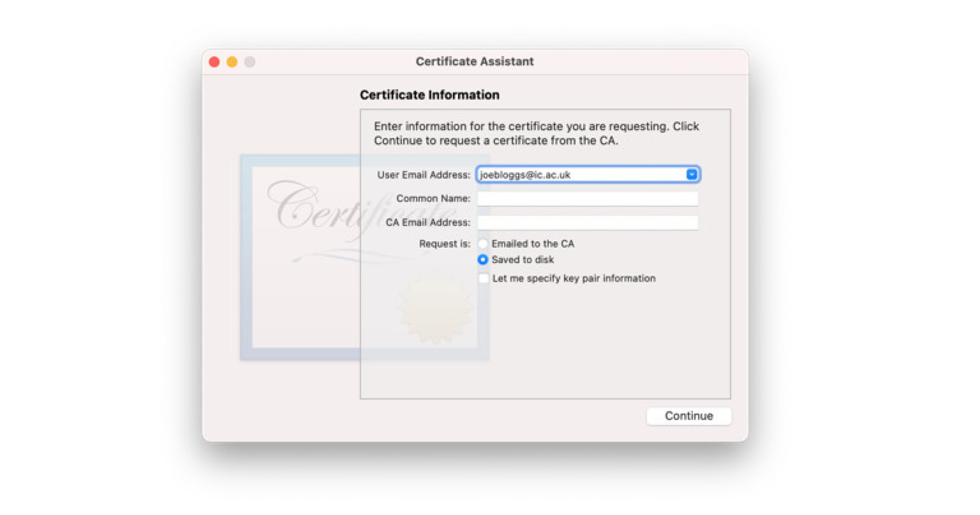
Task: Focus the Common Name text field
Action: [587, 198]
